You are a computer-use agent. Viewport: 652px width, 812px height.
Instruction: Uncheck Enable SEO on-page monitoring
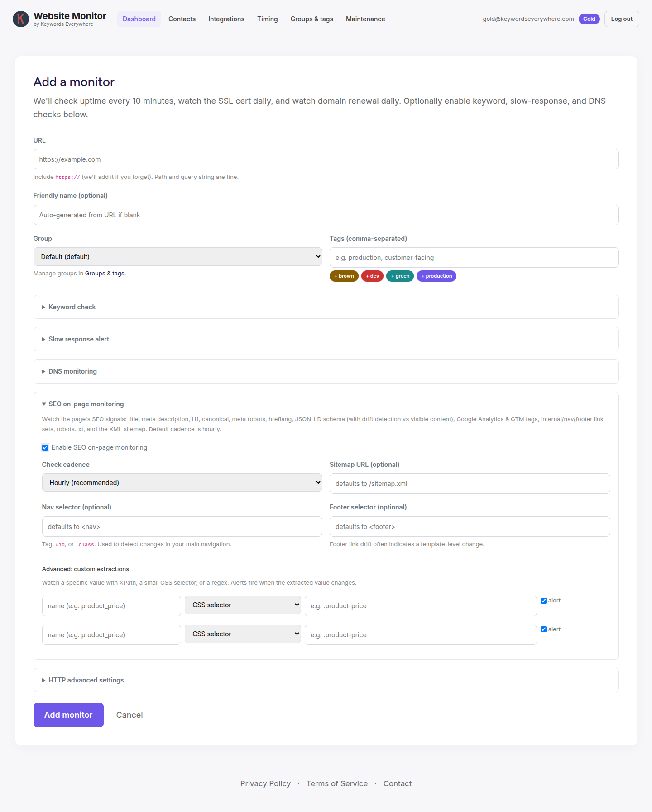45,447
